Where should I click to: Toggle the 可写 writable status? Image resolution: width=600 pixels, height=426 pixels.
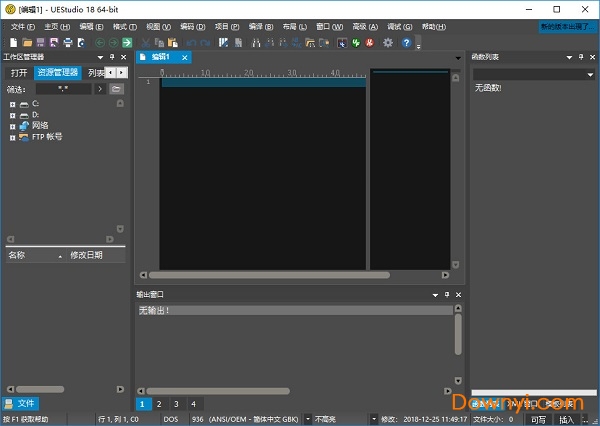(x=539, y=419)
